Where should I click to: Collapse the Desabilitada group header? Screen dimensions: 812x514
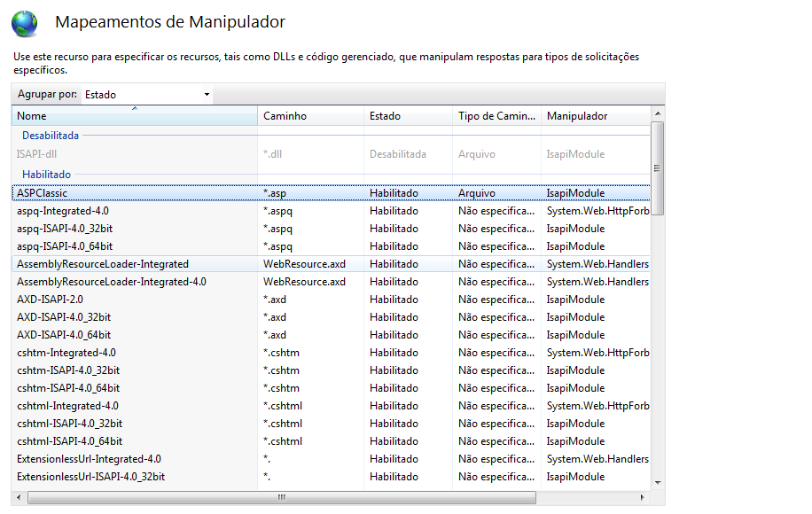pyautogui.click(x=51, y=136)
